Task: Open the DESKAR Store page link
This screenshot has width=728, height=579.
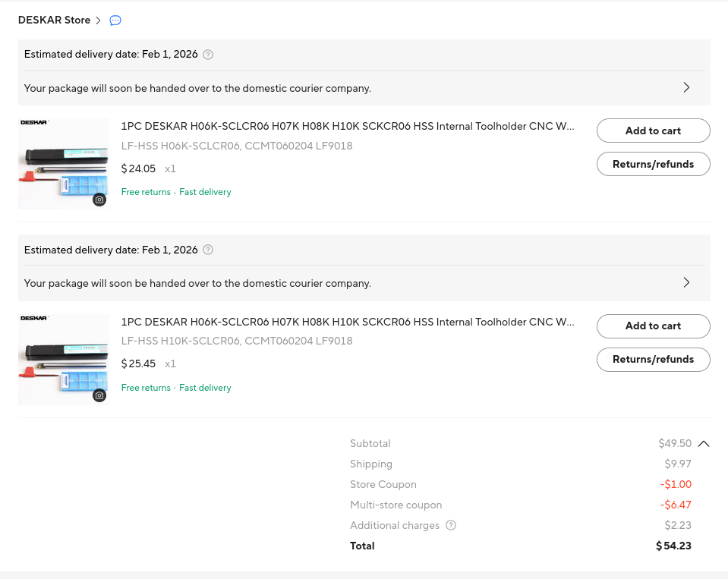Action: (x=59, y=20)
